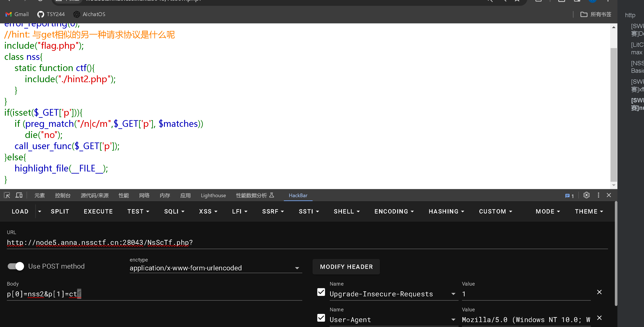Image resolution: width=644 pixels, height=327 pixels.
Task: Open the ENCODING dropdown menu
Action: (x=394, y=211)
